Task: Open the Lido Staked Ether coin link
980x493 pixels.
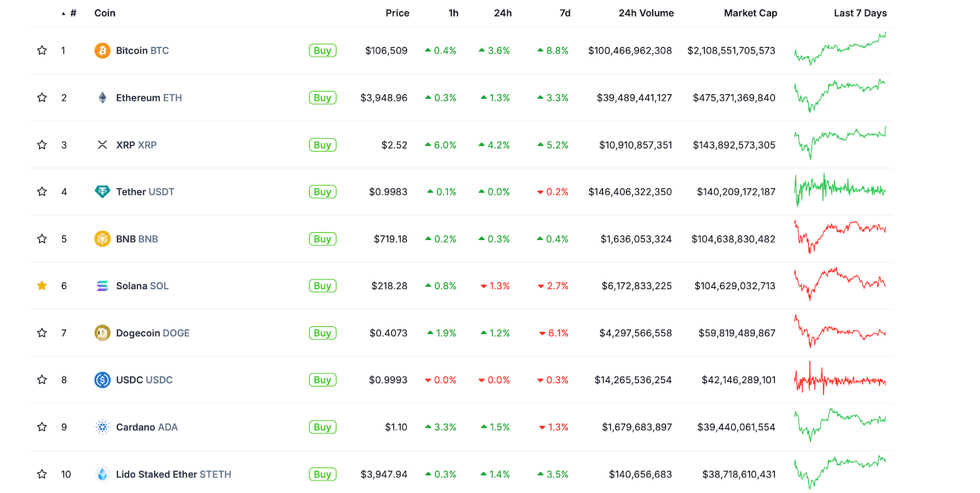Action: point(173,474)
